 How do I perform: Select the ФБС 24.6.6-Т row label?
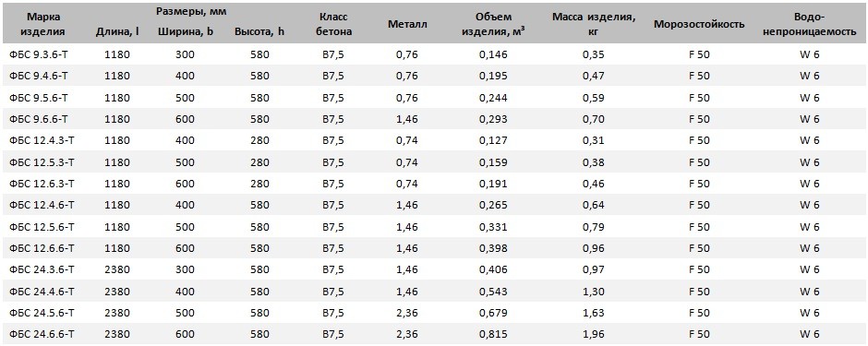42,334
